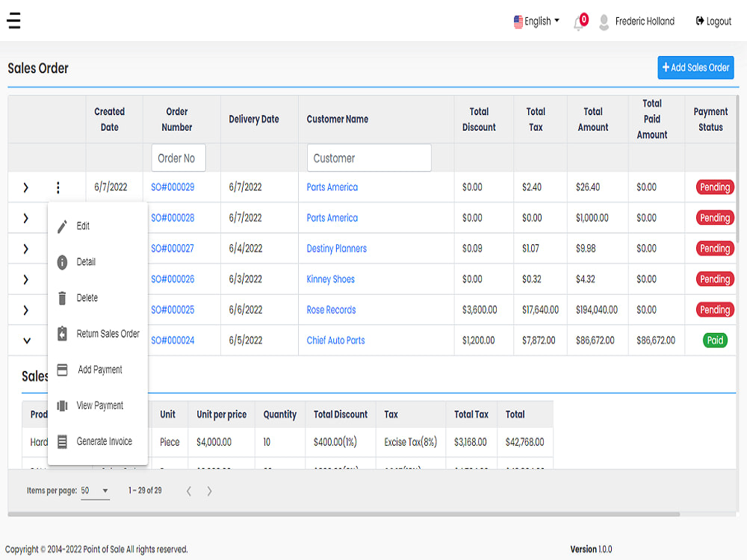
Task: Click the info Detail icon
Action: pos(63,262)
